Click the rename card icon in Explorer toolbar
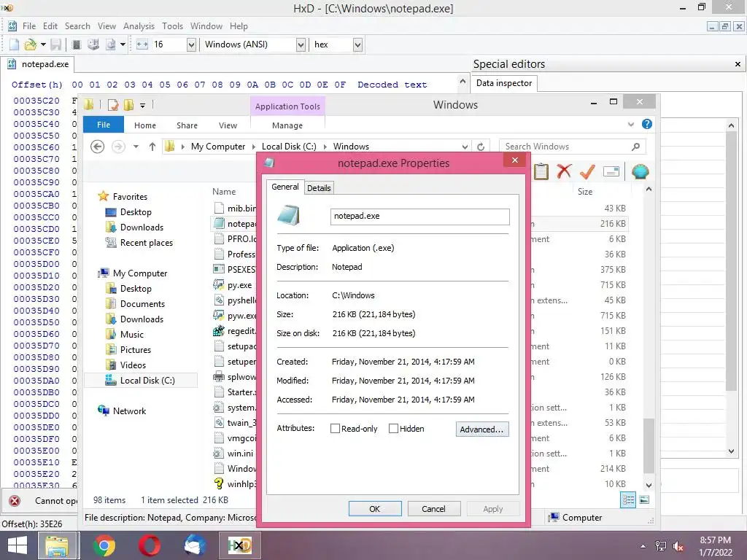 [x=611, y=171]
